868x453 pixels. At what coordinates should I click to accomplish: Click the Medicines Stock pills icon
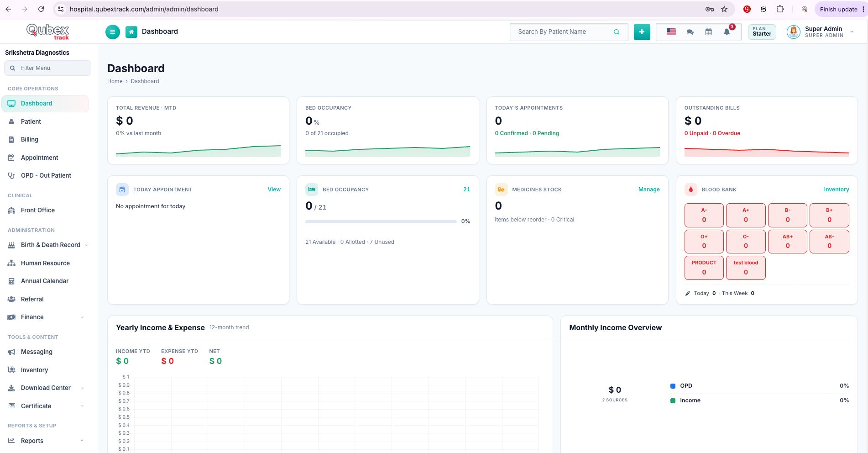[x=501, y=190]
